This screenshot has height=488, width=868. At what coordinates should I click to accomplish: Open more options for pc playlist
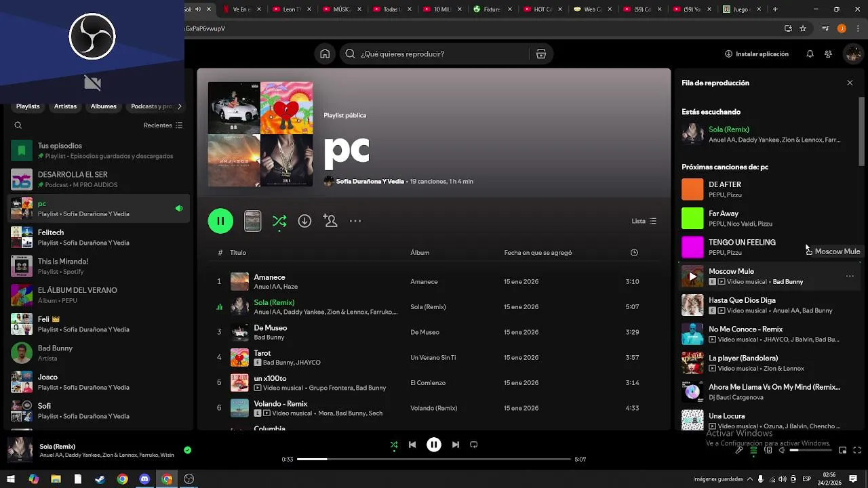point(355,221)
